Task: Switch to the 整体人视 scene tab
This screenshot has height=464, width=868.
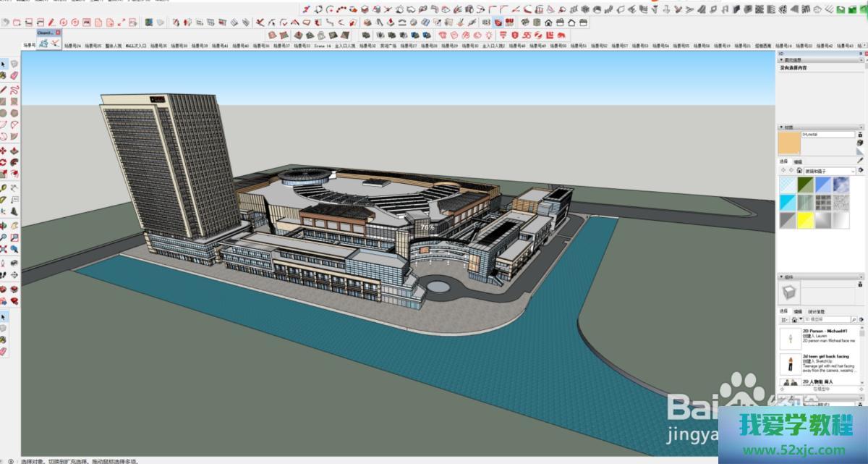Action: tap(114, 46)
